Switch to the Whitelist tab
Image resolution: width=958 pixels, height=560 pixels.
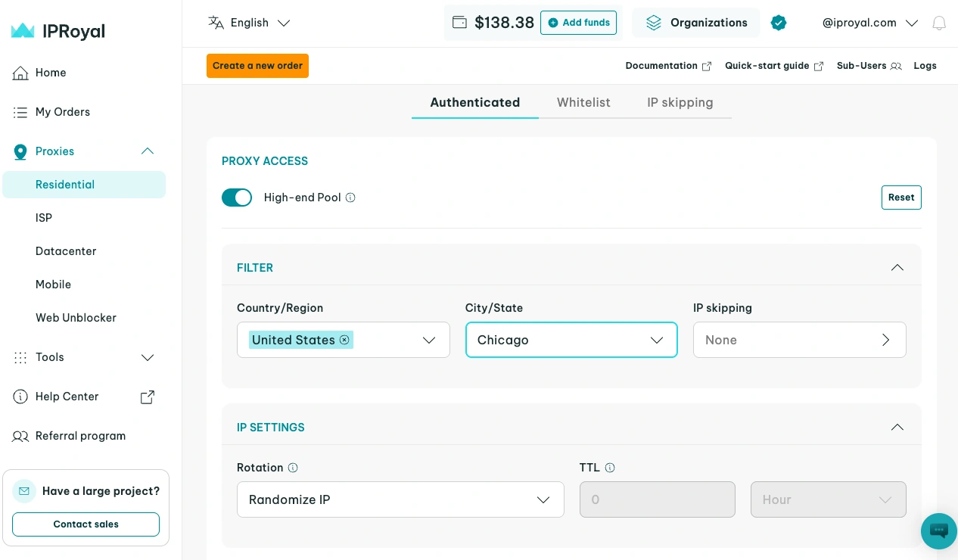tap(583, 102)
